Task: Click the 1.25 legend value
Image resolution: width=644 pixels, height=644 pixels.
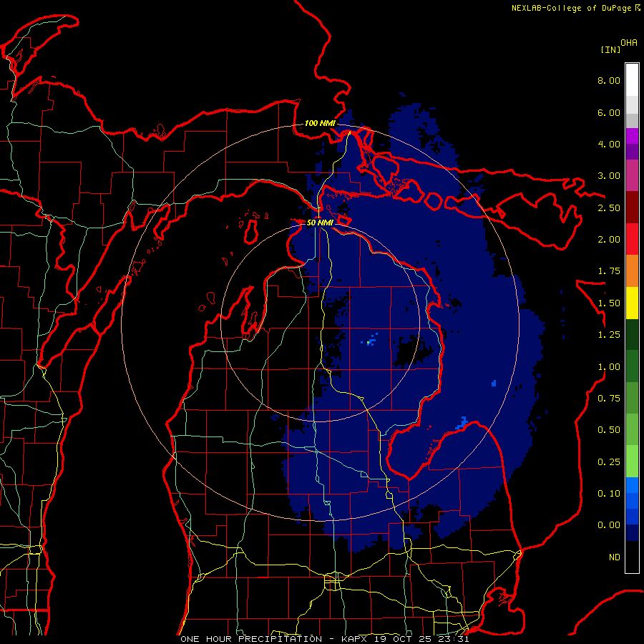Action: tap(609, 335)
